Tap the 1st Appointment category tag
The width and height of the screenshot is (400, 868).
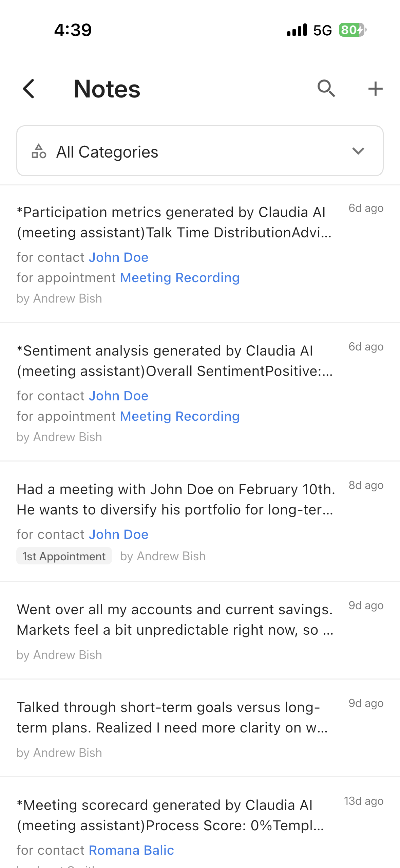pyautogui.click(x=64, y=556)
